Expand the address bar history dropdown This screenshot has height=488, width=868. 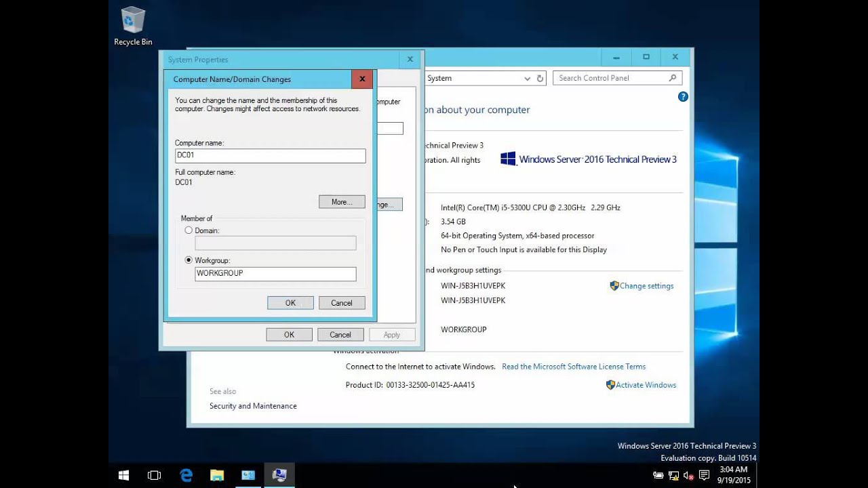pos(527,79)
